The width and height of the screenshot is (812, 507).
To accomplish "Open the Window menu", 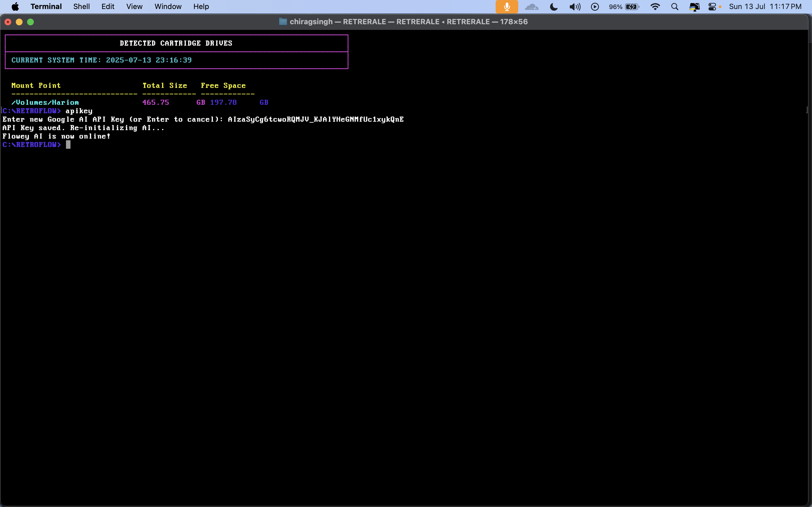I will [x=168, y=7].
